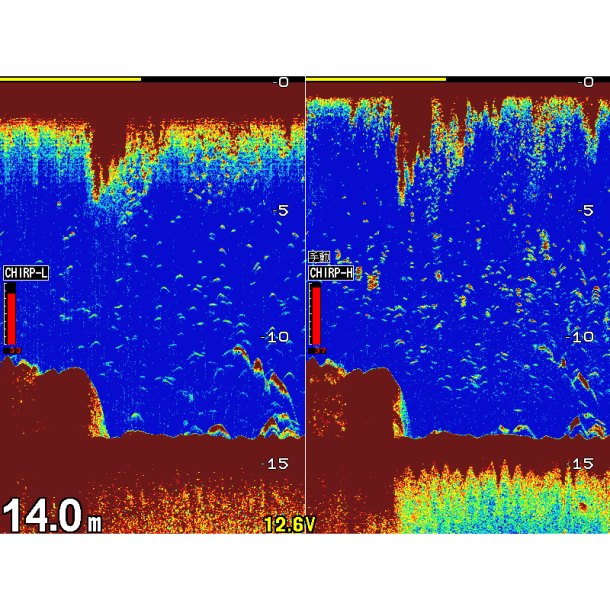Tap the CHIRP-H frequency label
610x610 pixels.
(330, 273)
